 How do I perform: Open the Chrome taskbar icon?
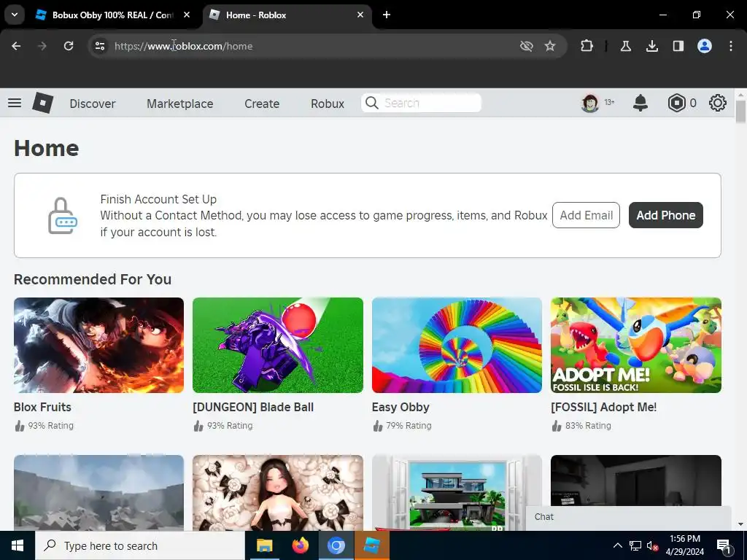(x=336, y=545)
